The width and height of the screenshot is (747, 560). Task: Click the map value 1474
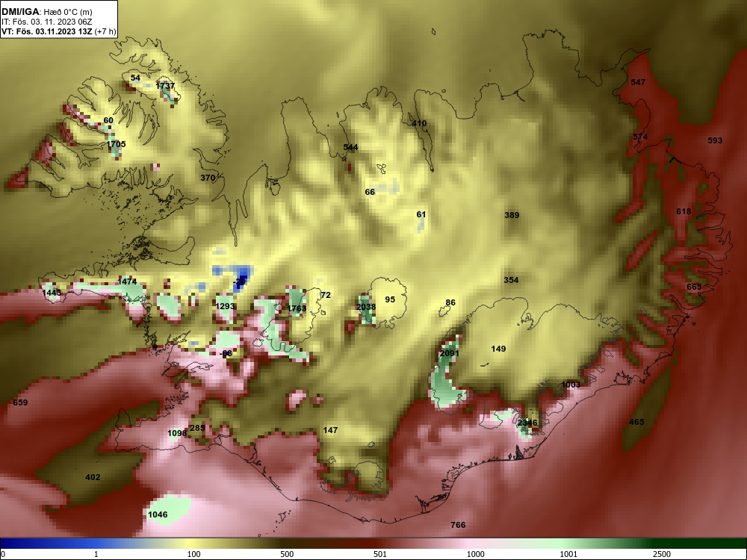pyautogui.click(x=127, y=282)
